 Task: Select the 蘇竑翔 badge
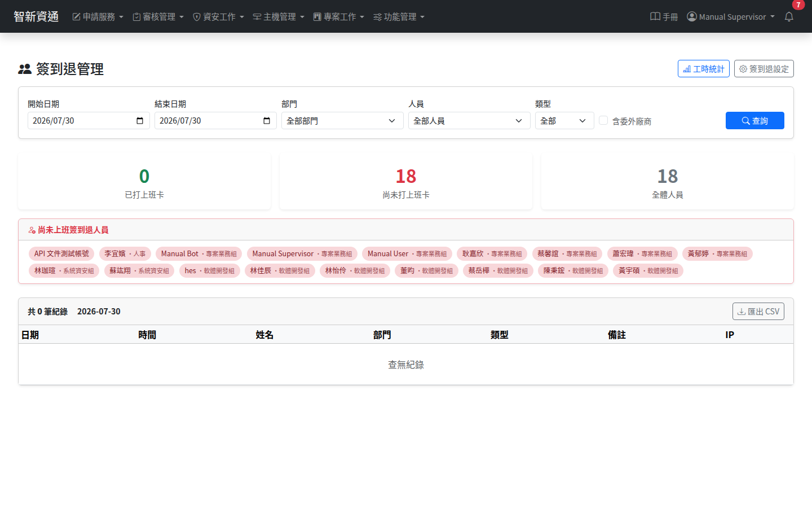point(139,271)
